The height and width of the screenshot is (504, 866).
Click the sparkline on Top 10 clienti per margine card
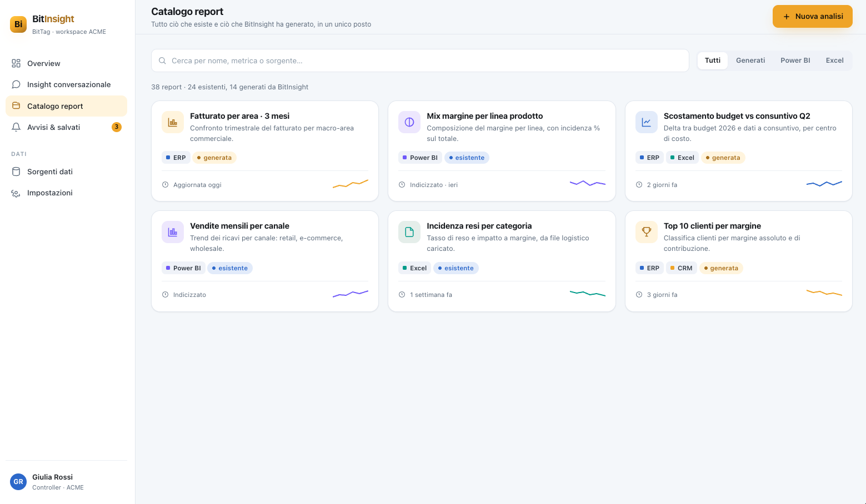point(824,293)
